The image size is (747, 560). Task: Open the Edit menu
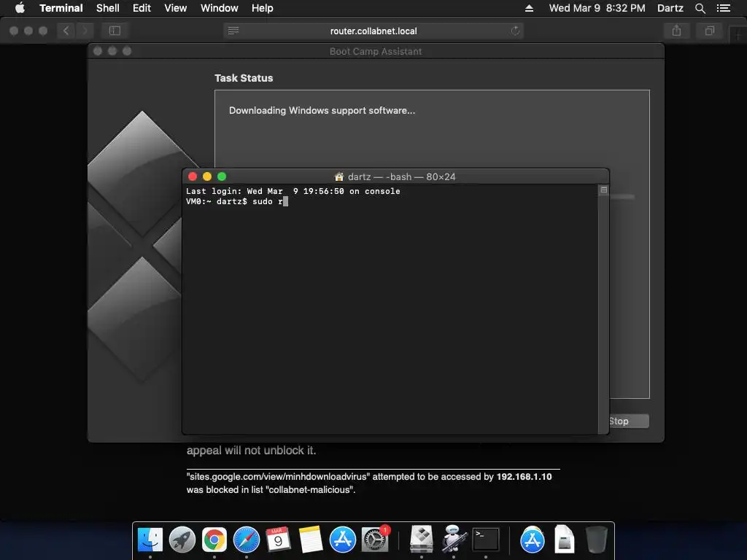pyautogui.click(x=142, y=8)
